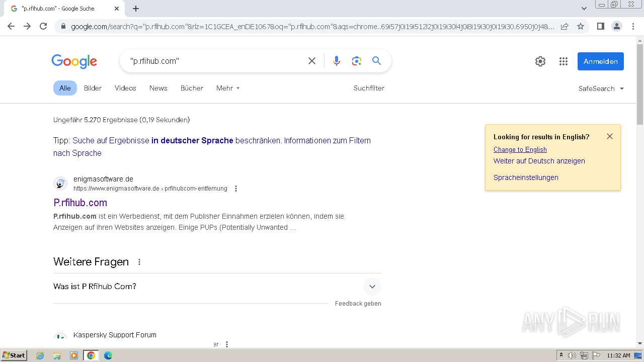Go back with the browser back arrow
Image resolution: width=644 pixels, height=362 pixels.
click(11, 26)
